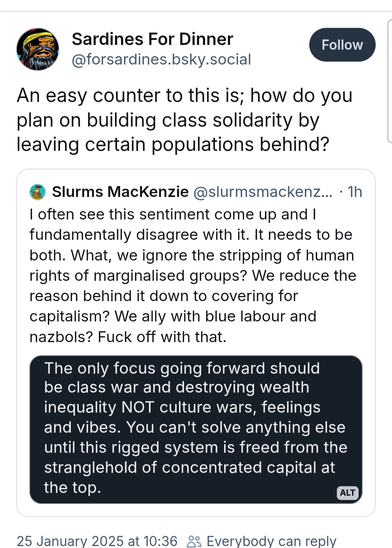This screenshot has height=548, width=392.
Task: Open the quoted post's 1h timestamp
Action: coord(354,192)
